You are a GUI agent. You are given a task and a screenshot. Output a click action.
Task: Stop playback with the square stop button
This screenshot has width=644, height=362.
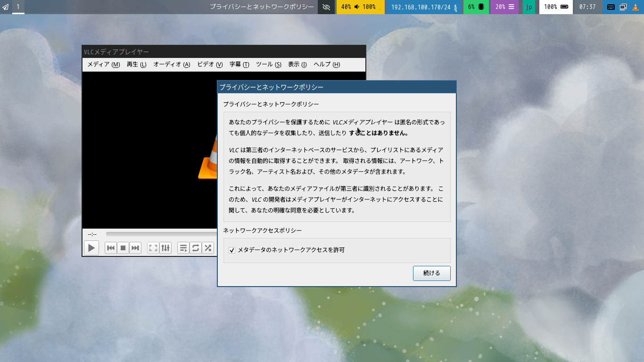[x=123, y=248]
